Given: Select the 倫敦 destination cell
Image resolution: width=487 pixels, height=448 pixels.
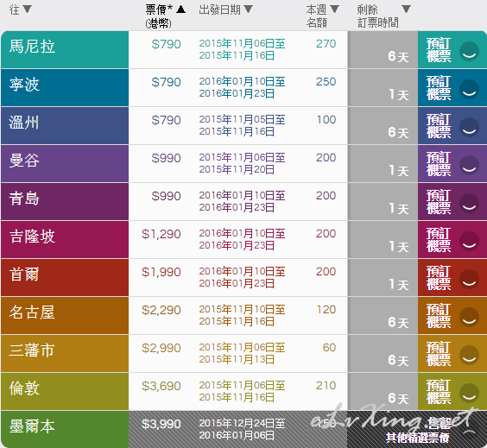Looking at the screenshot, I should point(65,392).
